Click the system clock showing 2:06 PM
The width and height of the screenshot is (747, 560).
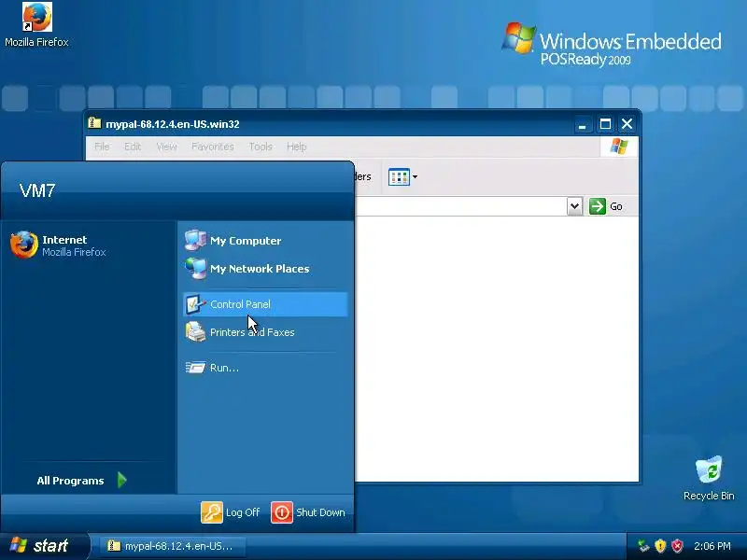coord(712,546)
